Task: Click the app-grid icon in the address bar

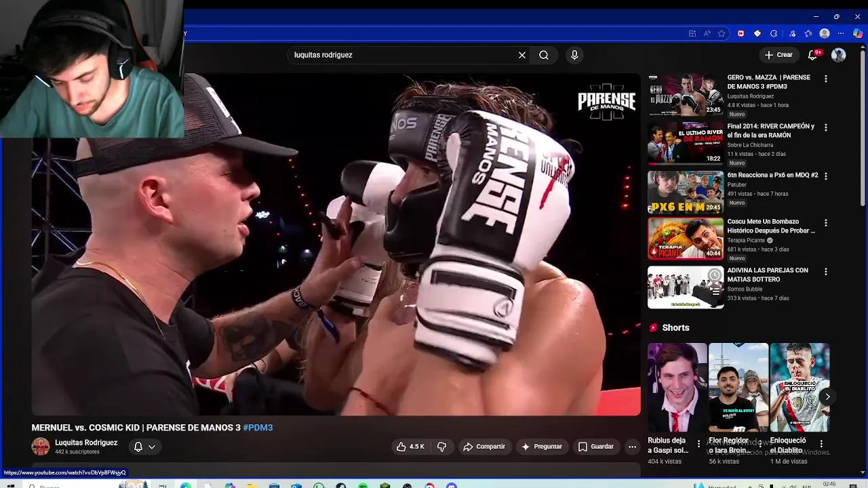Action: tap(692, 33)
